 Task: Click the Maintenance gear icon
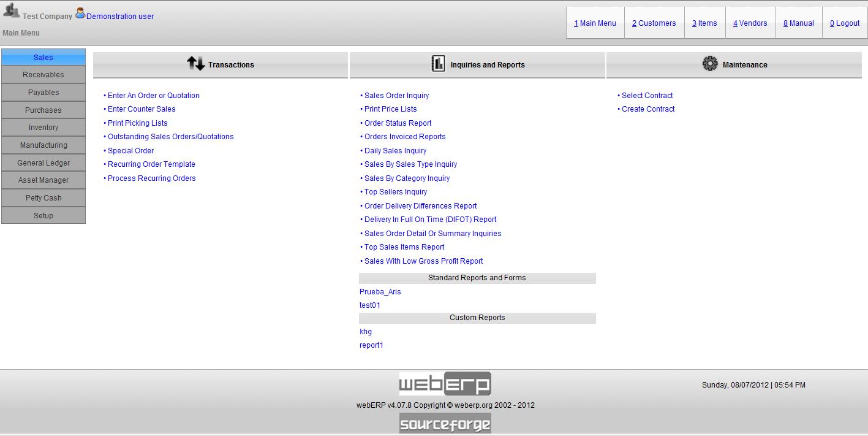[x=711, y=64]
